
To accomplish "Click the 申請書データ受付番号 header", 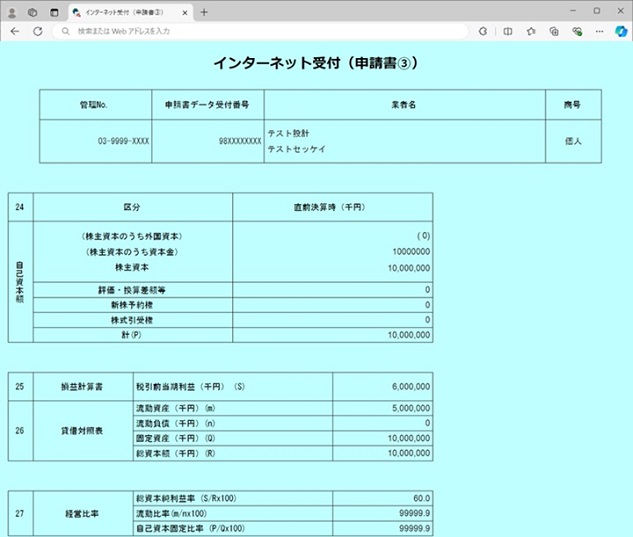I will click(x=208, y=105).
